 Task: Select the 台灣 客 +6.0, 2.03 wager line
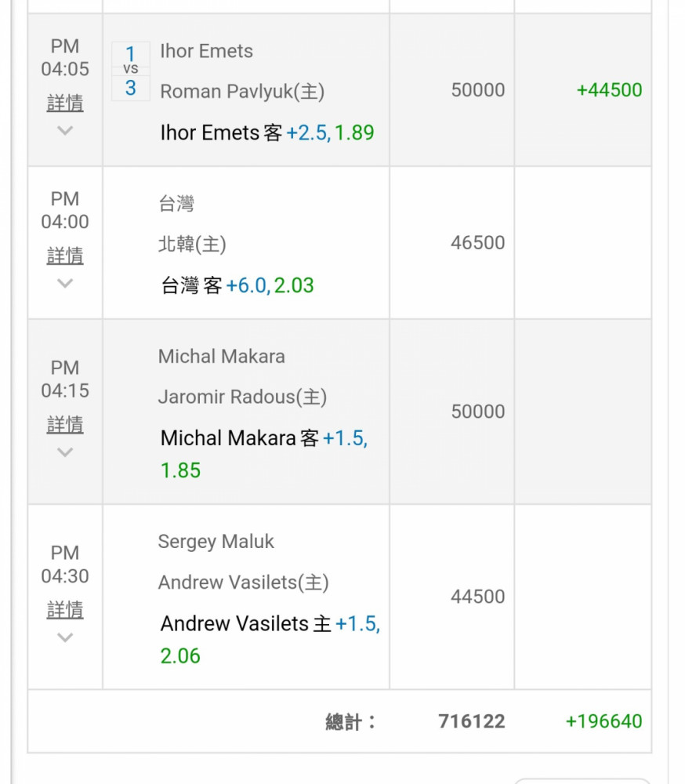(237, 285)
